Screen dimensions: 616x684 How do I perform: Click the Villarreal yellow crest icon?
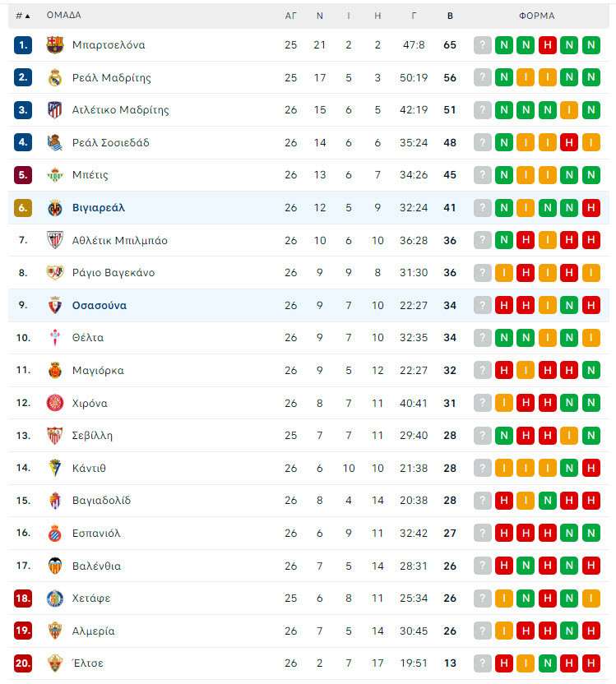click(x=55, y=208)
